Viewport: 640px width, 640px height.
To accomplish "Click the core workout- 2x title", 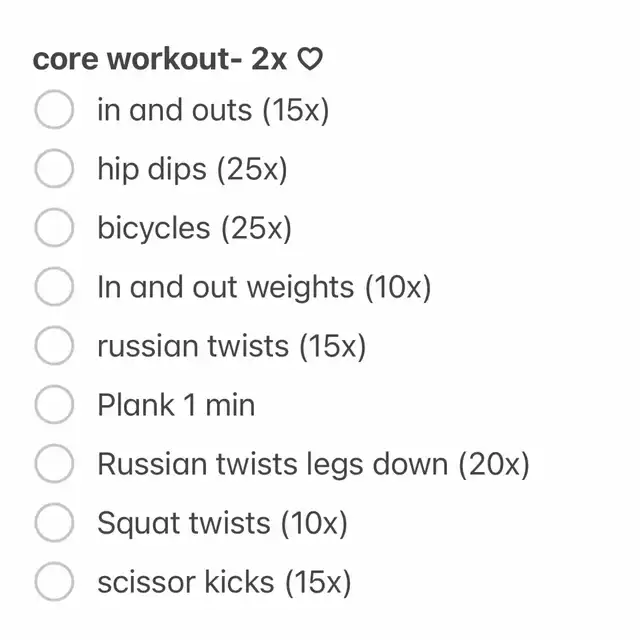I will pos(160,60).
